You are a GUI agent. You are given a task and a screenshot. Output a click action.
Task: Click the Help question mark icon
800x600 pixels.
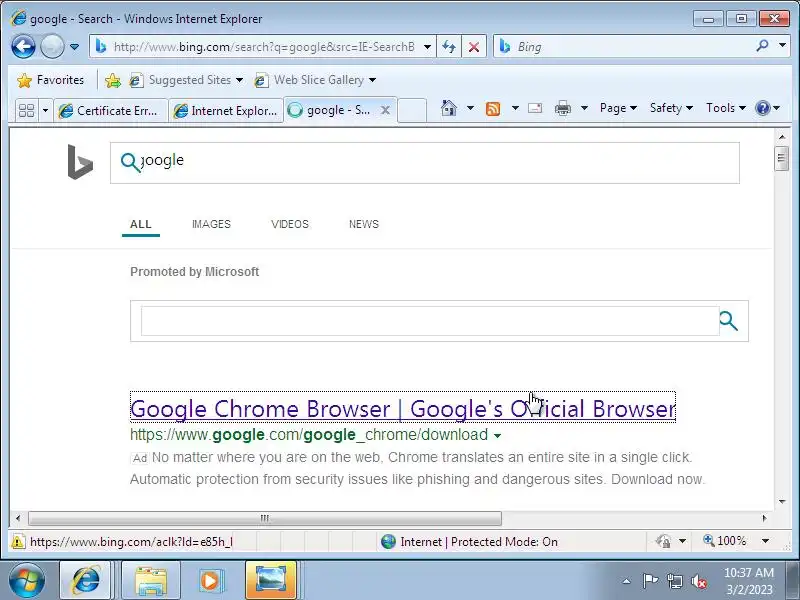tap(763, 108)
